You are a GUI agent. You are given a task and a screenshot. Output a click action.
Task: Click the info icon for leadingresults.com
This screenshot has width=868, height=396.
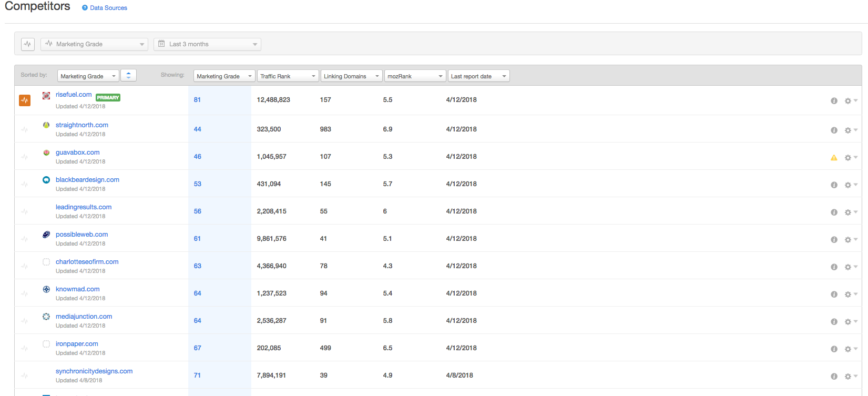coord(834,212)
